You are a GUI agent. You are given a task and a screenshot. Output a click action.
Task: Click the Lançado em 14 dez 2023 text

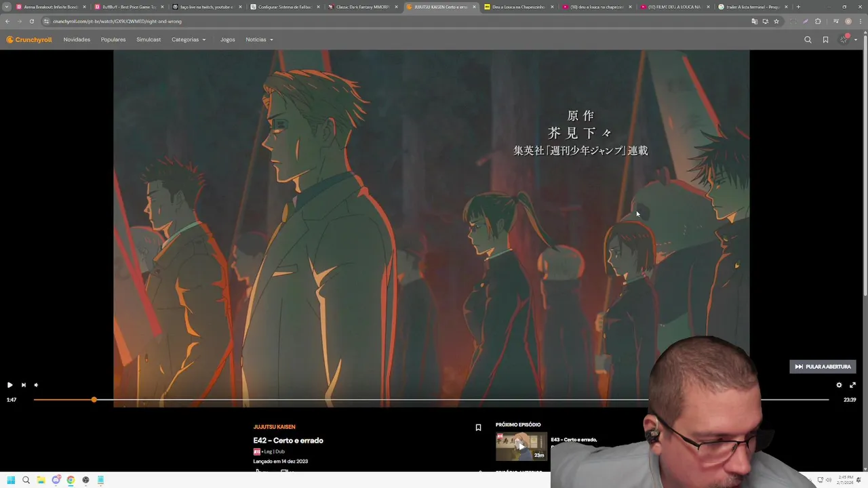tap(281, 462)
